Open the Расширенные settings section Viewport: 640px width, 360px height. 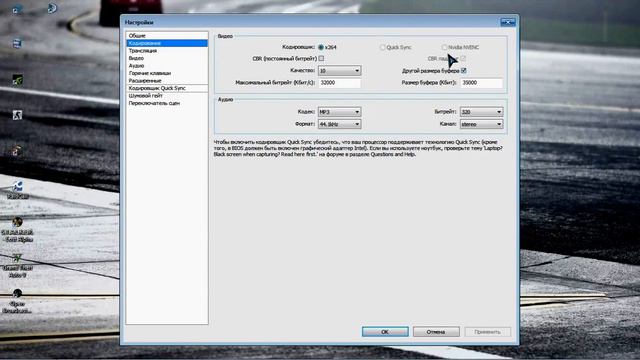167,81
